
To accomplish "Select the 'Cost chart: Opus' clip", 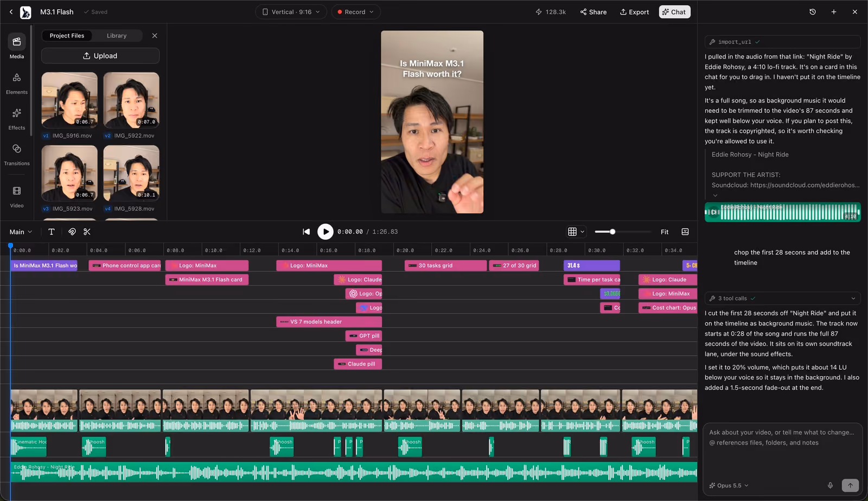I will [x=667, y=308].
